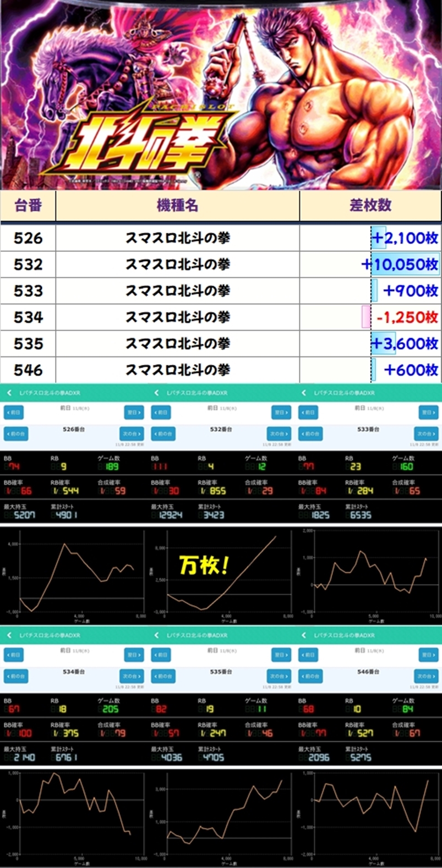Tap the back arrow above machine 535
Screen dimensions: 442x868
(x=156, y=635)
